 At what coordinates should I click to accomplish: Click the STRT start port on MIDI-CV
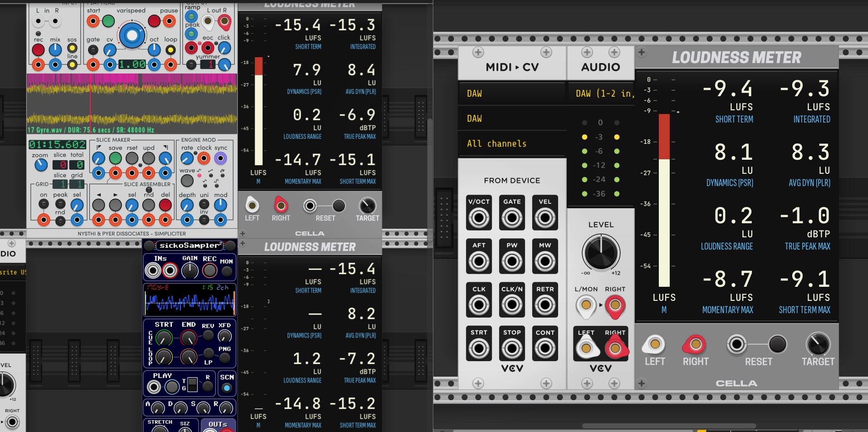(479, 349)
